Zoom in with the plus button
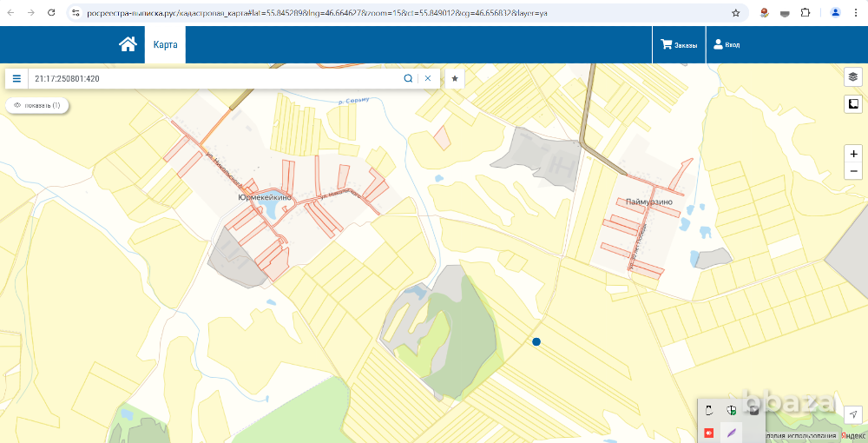The height and width of the screenshot is (443, 868). pos(854,154)
